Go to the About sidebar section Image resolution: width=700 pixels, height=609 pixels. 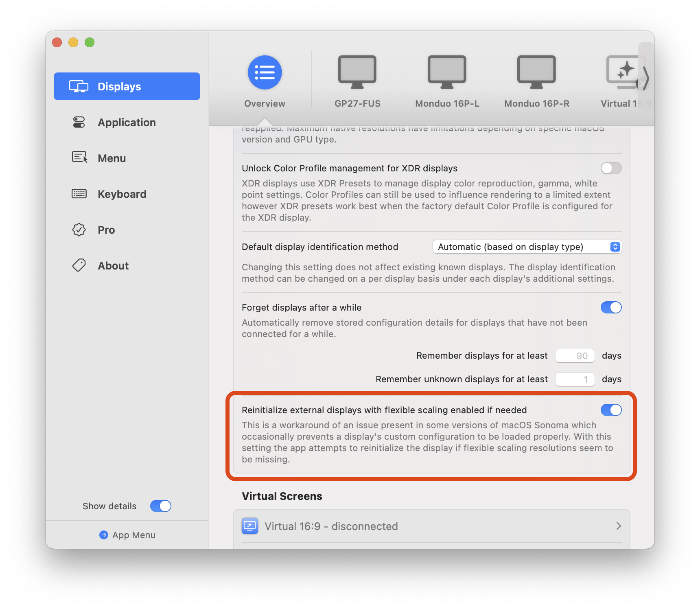[113, 266]
